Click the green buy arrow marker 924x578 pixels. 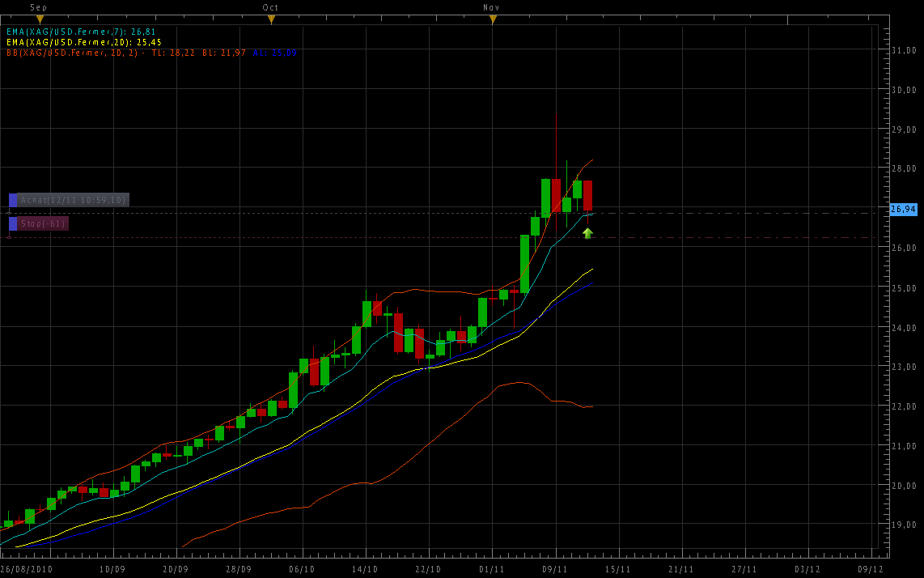pyautogui.click(x=587, y=233)
